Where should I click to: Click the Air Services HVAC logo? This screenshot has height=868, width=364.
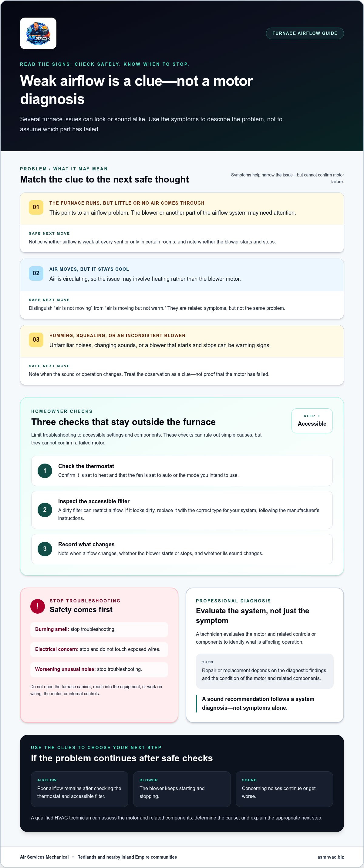38,33
